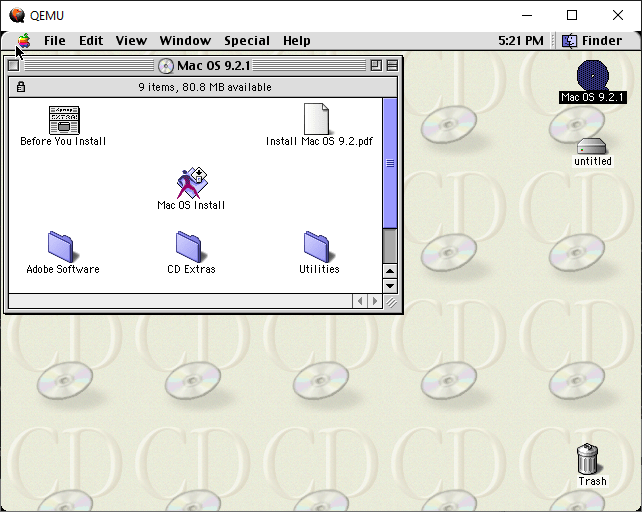Click the 5:21 PM menu bar clock
642x512 pixels.
[520, 41]
